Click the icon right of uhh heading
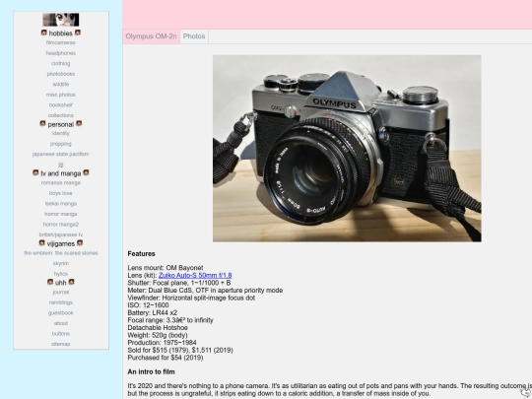Viewport: 532px width, 399px height. coord(71,282)
